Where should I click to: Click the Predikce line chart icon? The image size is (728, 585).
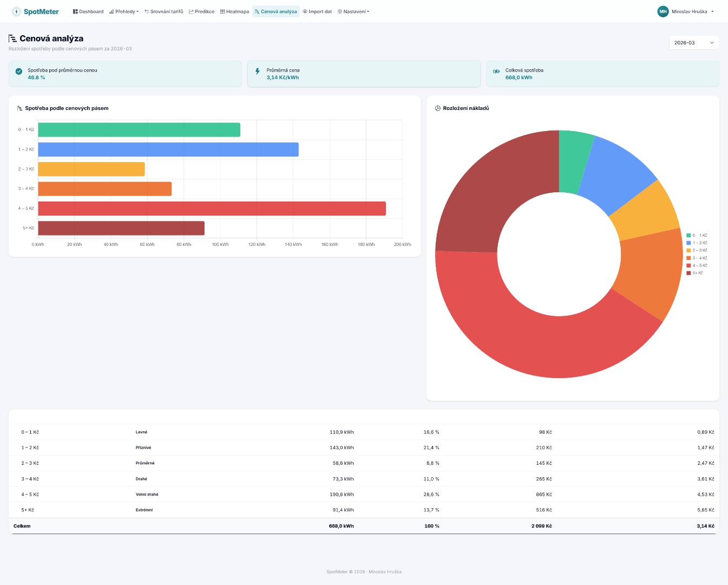click(x=191, y=11)
